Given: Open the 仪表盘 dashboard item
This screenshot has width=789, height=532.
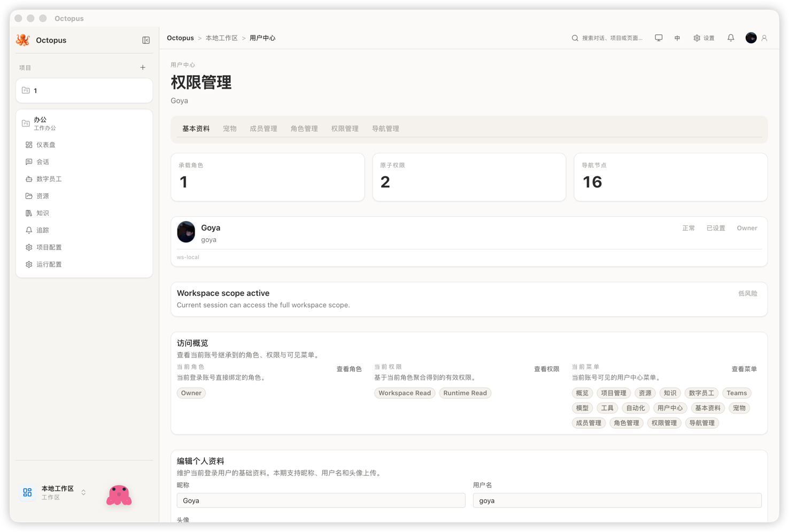Looking at the screenshot, I should click(x=84, y=145).
